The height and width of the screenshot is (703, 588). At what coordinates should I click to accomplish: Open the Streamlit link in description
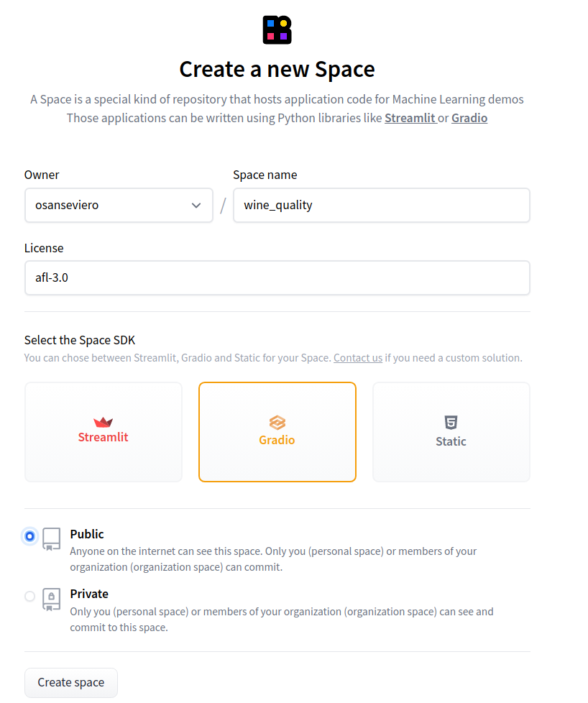(x=410, y=118)
